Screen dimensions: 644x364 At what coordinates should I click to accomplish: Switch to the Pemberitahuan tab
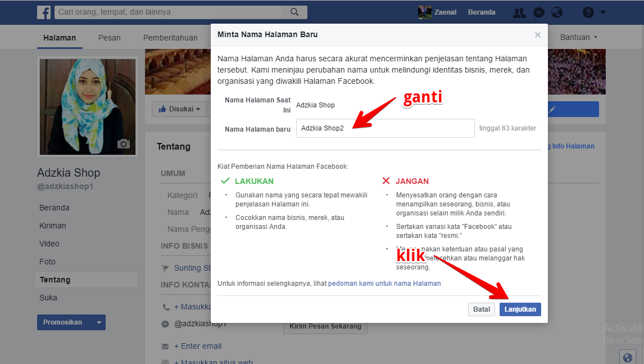point(170,38)
